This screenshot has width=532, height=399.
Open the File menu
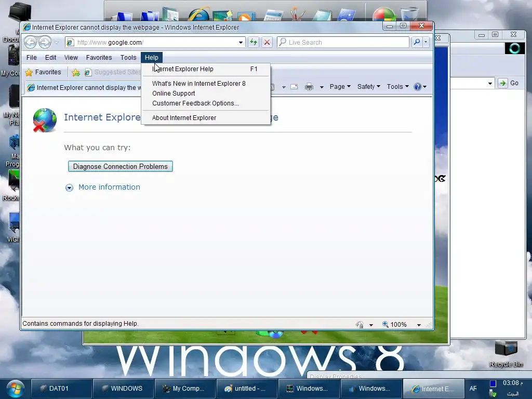32,57
